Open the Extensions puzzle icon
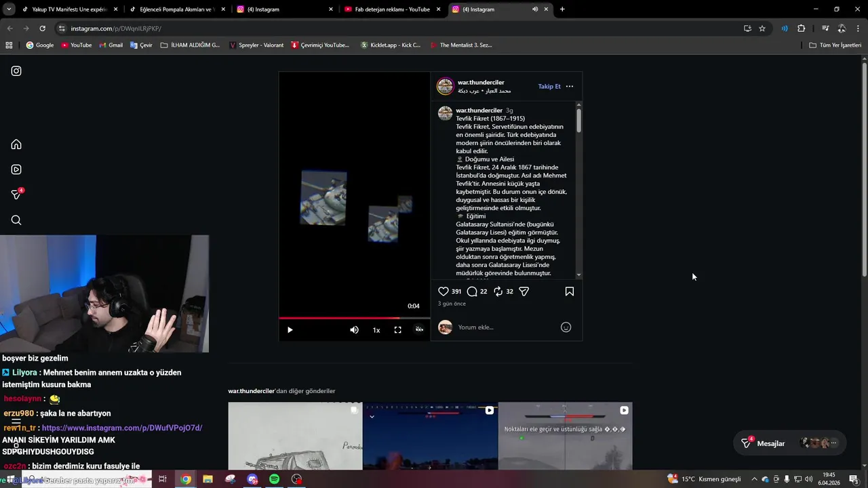Viewport: 868px width, 488px height. pos(802,28)
